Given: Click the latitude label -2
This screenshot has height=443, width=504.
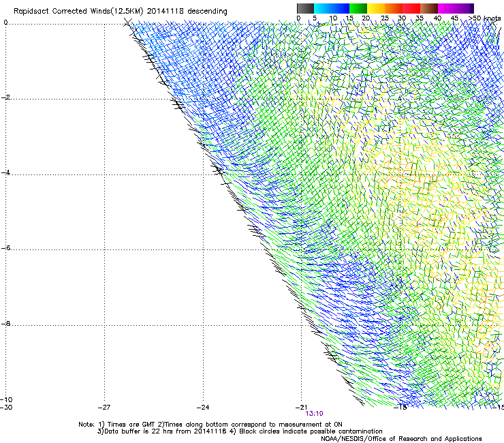Looking at the screenshot, I should point(5,97).
